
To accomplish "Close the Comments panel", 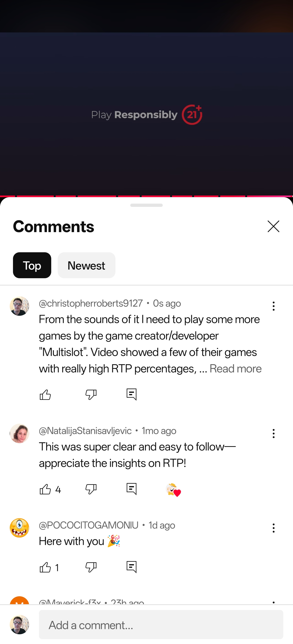I will (x=273, y=227).
